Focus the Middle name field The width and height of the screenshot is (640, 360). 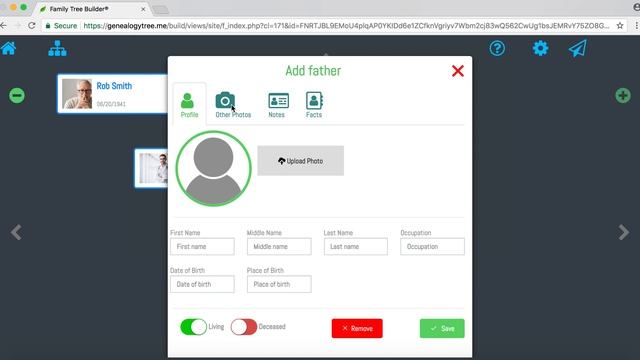[279, 247]
